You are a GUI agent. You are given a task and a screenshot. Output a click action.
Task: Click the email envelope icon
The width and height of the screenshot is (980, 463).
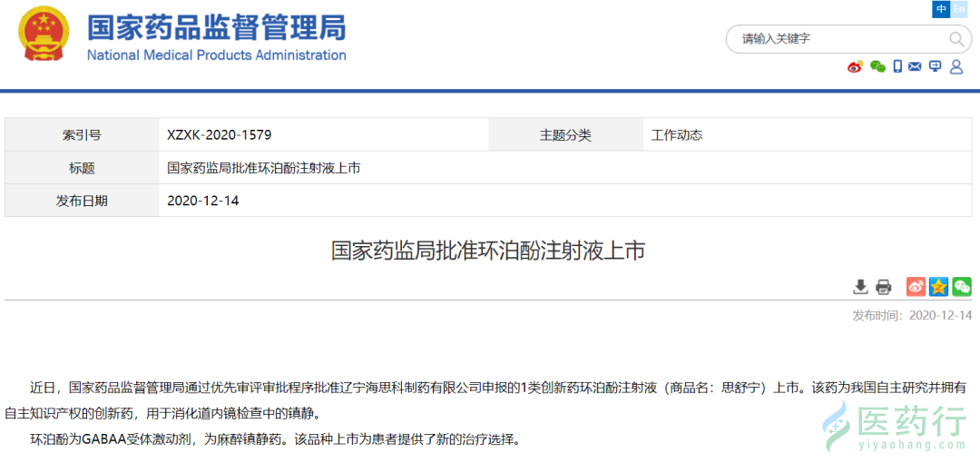(915, 67)
